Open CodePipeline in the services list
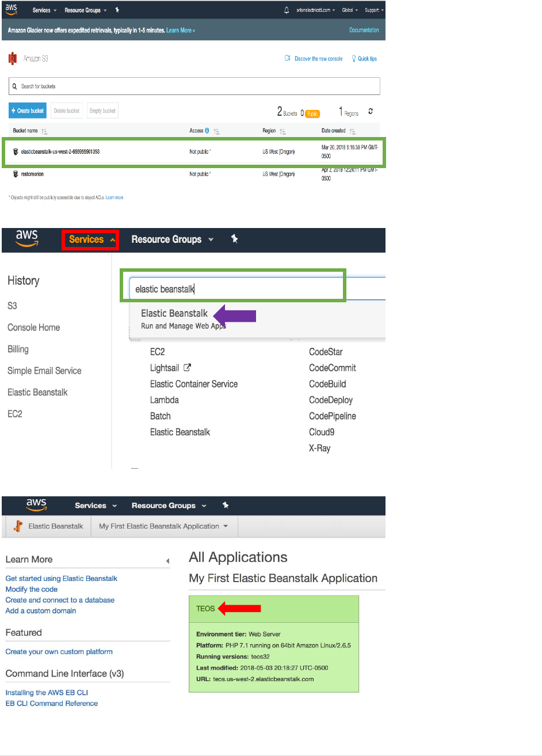Screen dimensions: 542x756 [x=333, y=416]
